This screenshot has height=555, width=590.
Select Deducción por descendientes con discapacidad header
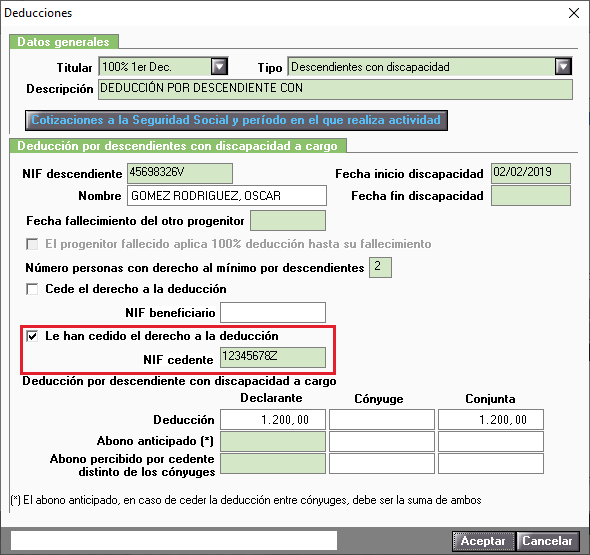pyautogui.click(x=178, y=146)
